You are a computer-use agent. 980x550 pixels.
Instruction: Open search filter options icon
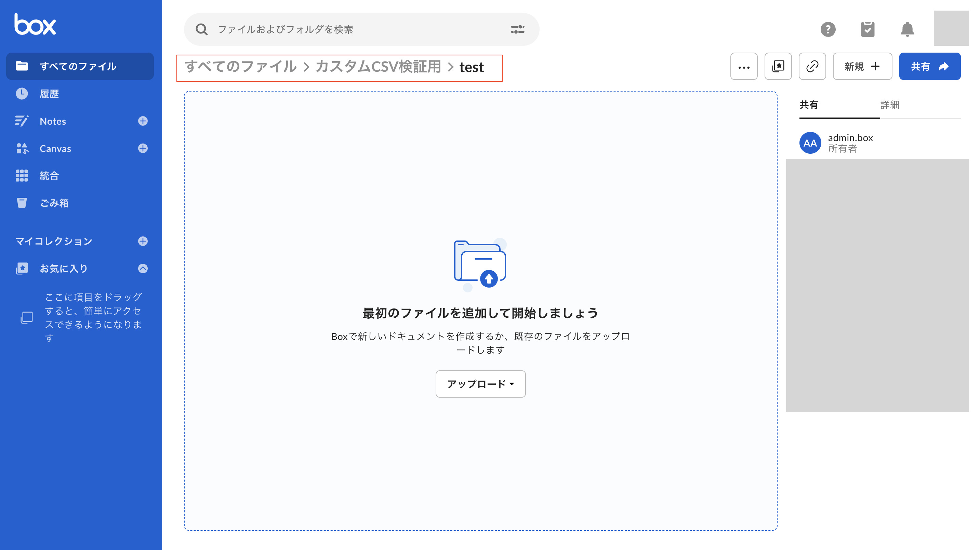pyautogui.click(x=517, y=29)
